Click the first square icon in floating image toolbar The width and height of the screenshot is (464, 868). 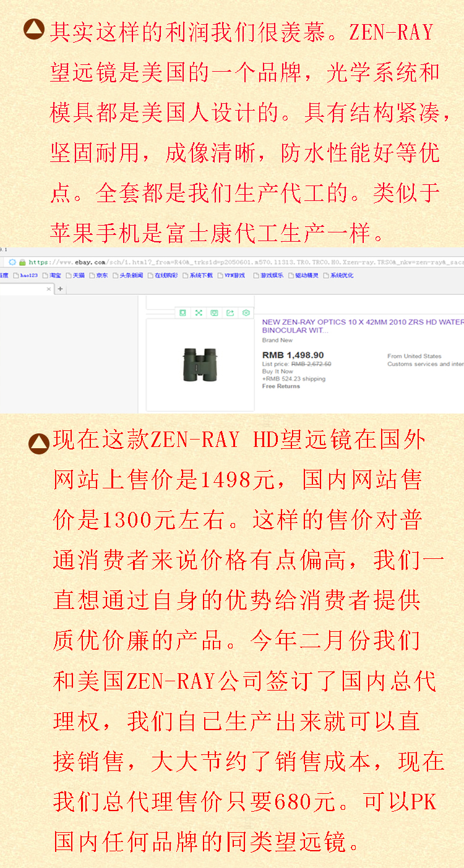pos(183,313)
